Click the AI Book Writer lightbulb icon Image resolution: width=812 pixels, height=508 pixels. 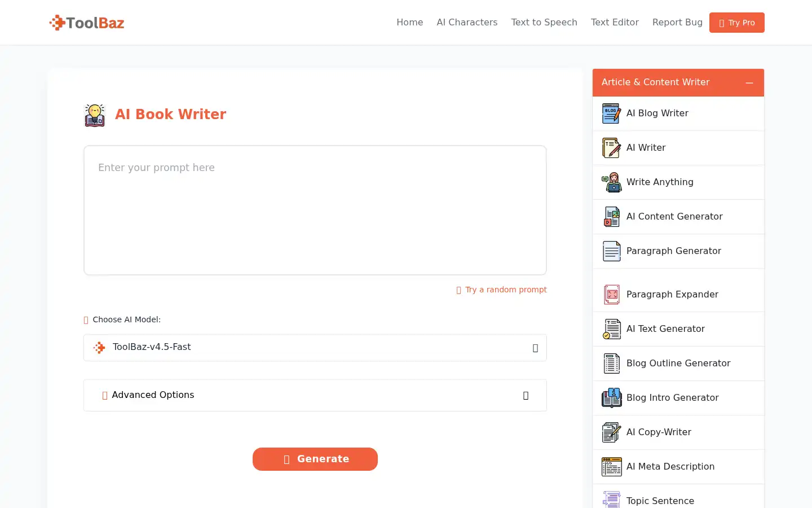click(95, 115)
